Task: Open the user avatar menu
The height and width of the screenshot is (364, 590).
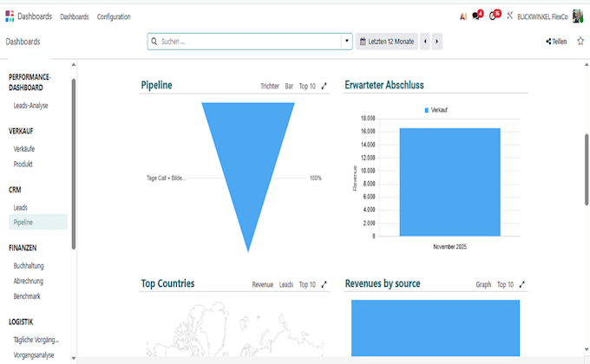Action: 578,16
